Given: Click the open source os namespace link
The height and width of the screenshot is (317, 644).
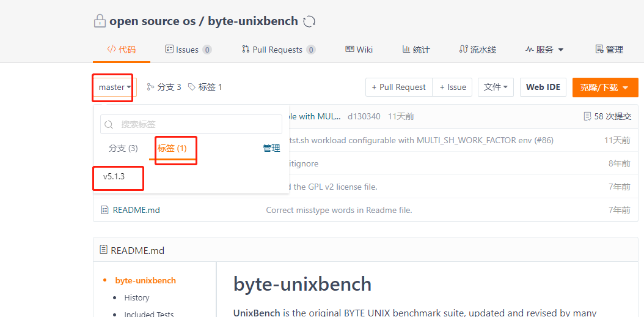Looking at the screenshot, I should click(x=151, y=21).
